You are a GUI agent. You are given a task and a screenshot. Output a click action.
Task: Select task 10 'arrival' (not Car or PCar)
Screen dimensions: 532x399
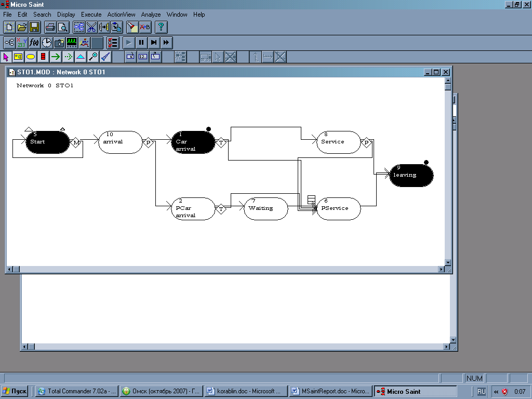click(121, 142)
